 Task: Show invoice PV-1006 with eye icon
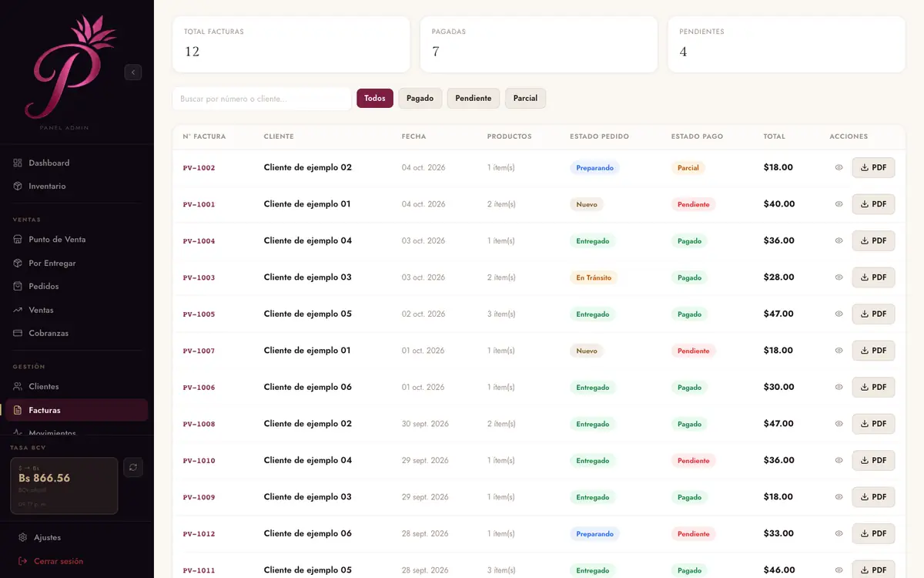(839, 387)
